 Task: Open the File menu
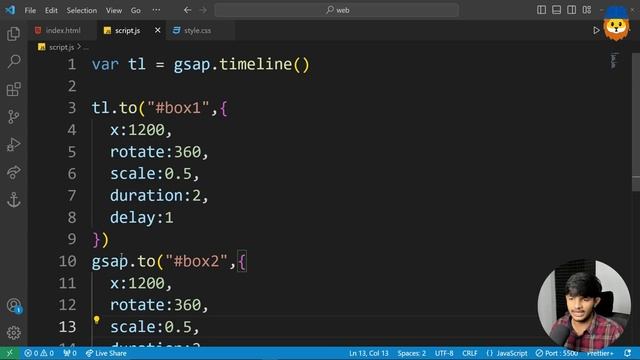[x=30, y=10]
